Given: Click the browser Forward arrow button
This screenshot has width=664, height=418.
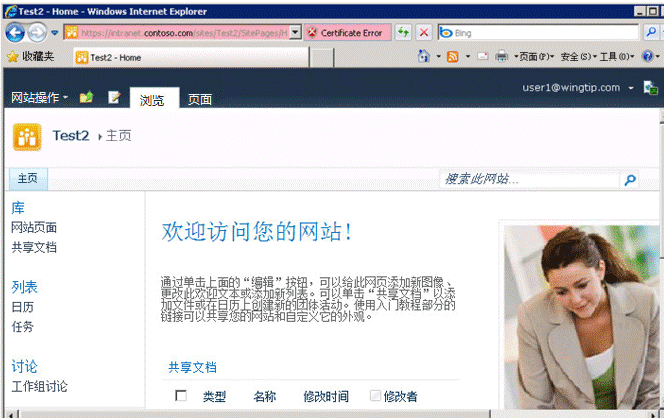Looking at the screenshot, I should click(37, 33).
